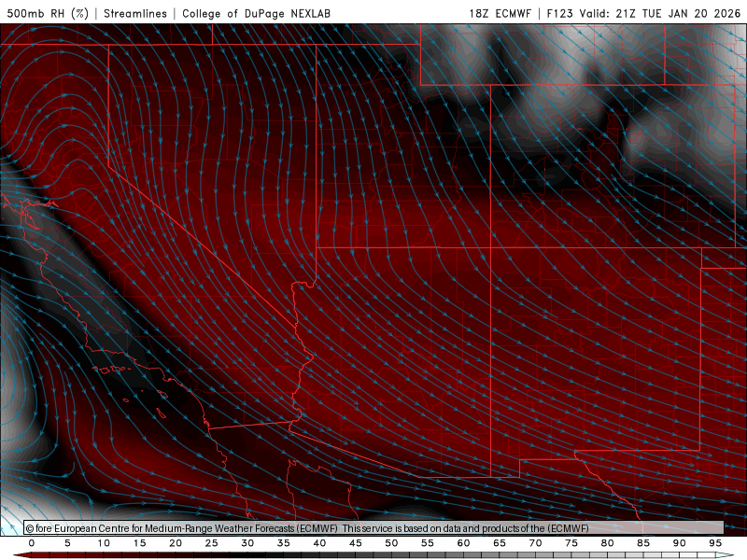This screenshot has height=560, width=747.
Task: Click the "80" value on the color scale
Action: tap(608, 543)
